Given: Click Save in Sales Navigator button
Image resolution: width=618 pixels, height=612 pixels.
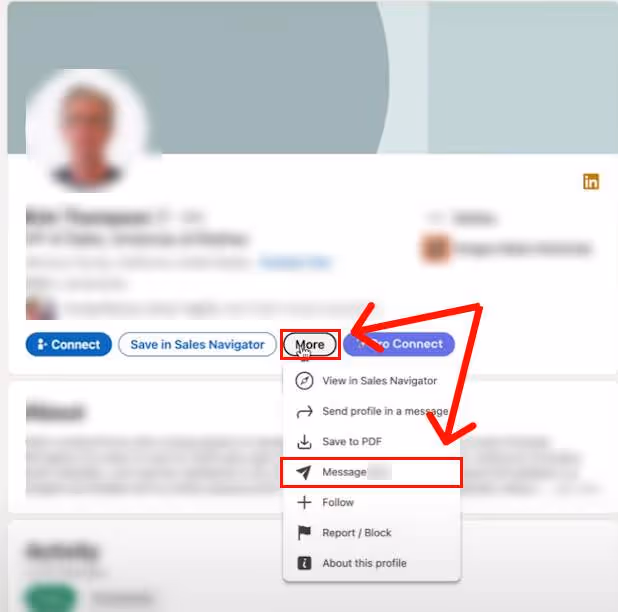Looking at the screenshot, I should pyautogui.click(x=197, y=344).
